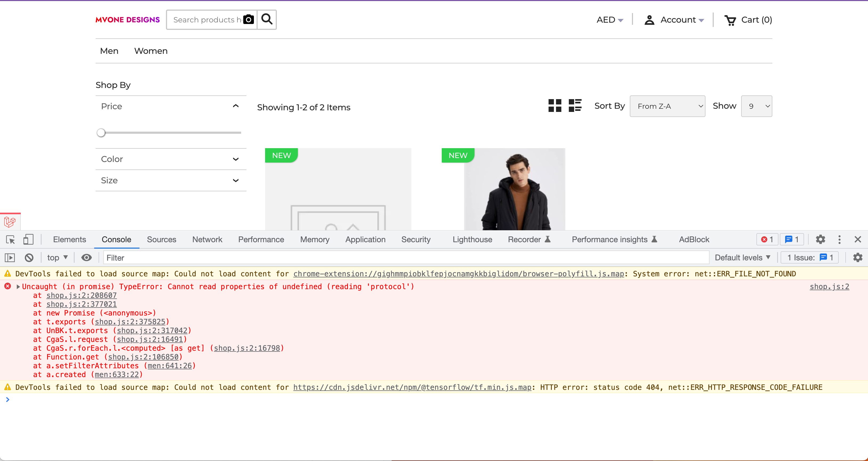Select the inspect element tool
The width and height of the screenshot is (868, 461).
tap(10, 240)
